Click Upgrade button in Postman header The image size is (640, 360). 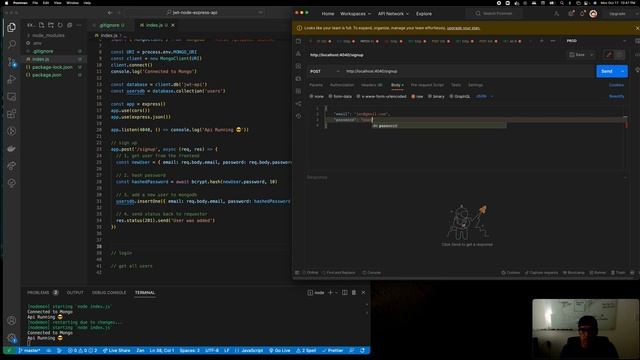tap(617, 14)
